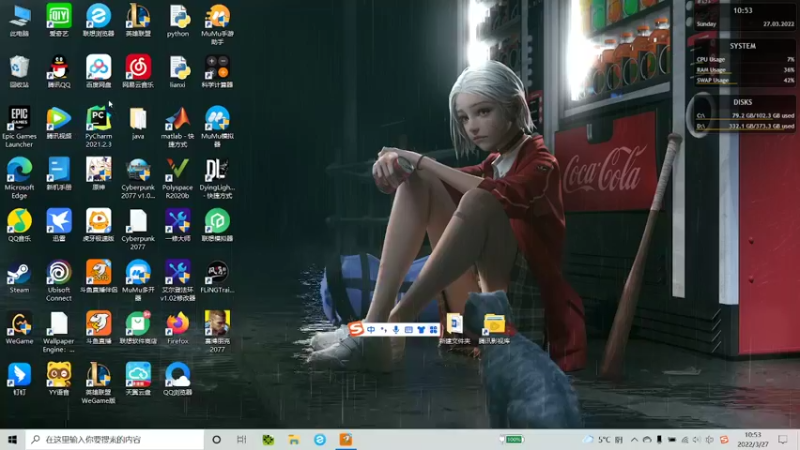Screen dimensions: 800x450
Task: Open the Tianyi Cloud Disk shortcut
Action: 138,379
